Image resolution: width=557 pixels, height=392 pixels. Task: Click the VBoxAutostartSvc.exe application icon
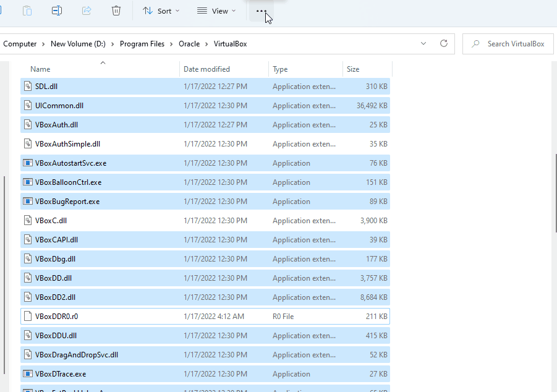[x=27, y=163]
